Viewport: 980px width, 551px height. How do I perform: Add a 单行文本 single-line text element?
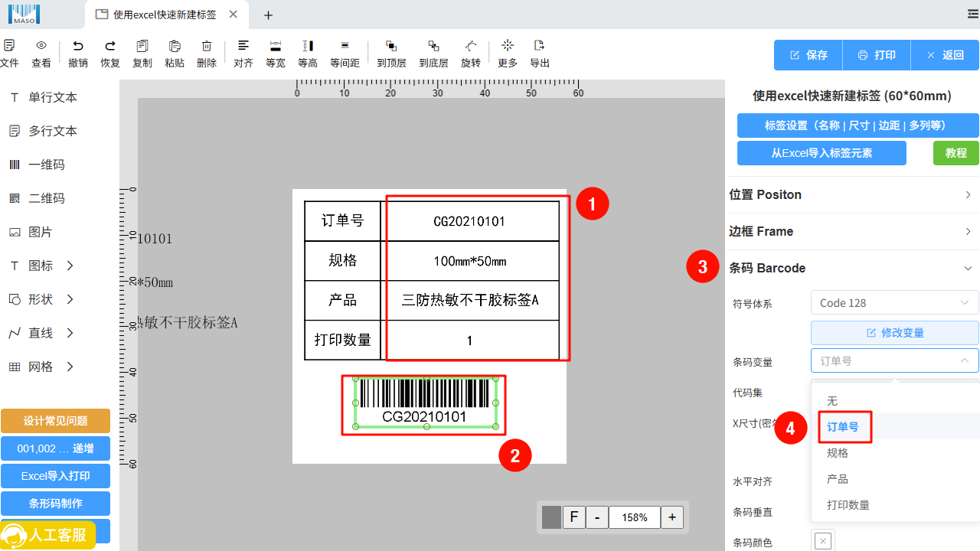[44, 97]
